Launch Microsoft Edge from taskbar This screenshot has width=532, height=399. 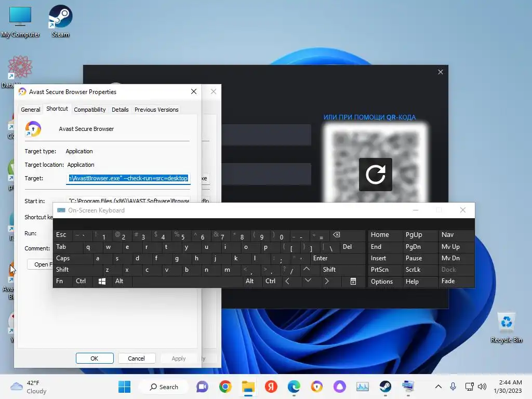pos(294,387)
